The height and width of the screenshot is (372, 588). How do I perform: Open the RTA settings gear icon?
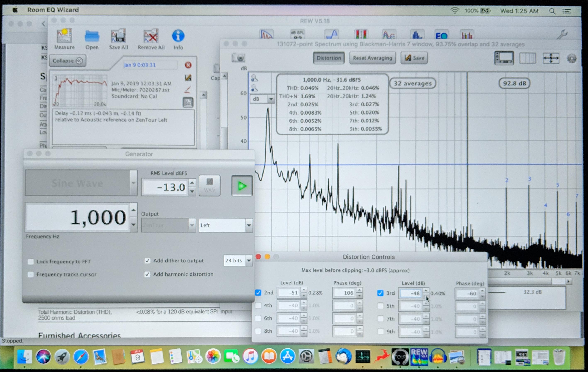[572, 59]
